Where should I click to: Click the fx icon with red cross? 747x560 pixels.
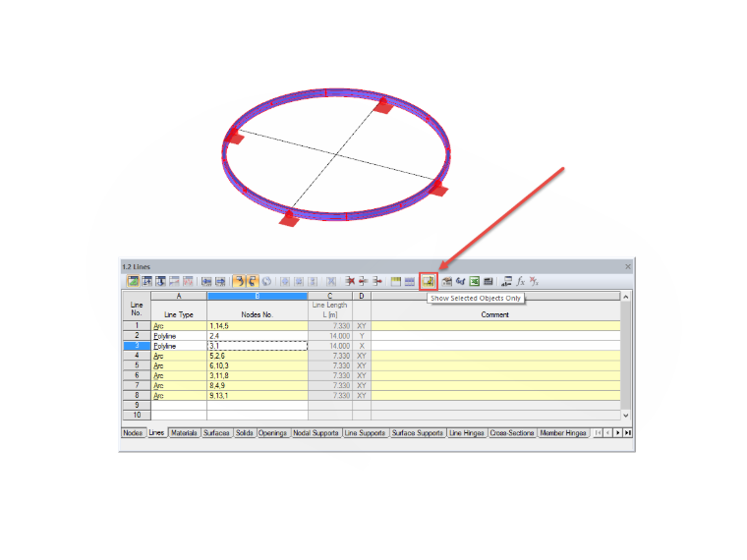534,281
